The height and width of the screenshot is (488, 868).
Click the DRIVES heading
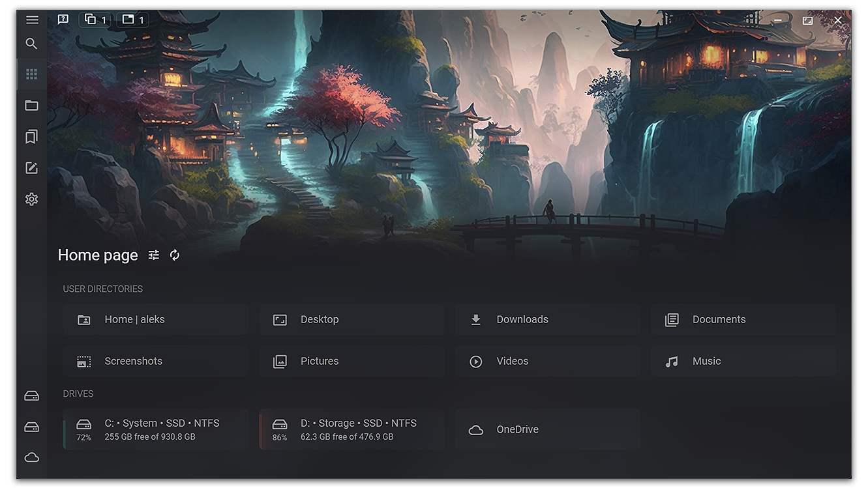(78, 394)
